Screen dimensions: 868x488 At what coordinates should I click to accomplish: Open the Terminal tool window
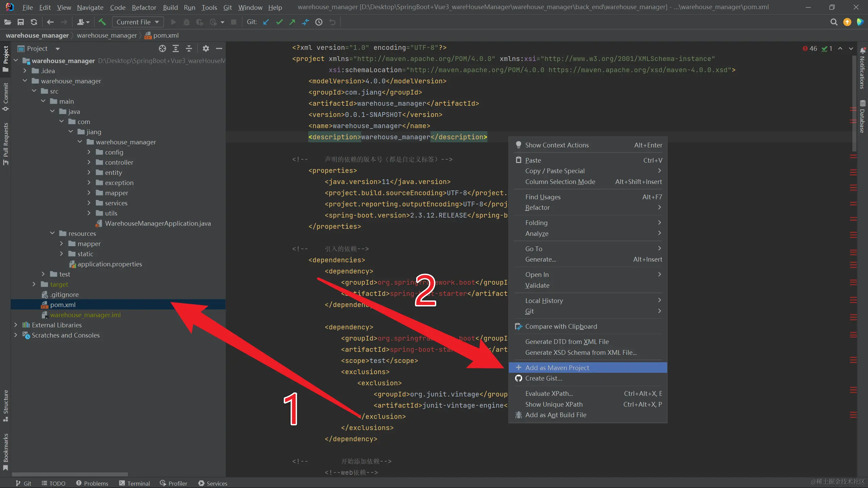click(135, 483)
